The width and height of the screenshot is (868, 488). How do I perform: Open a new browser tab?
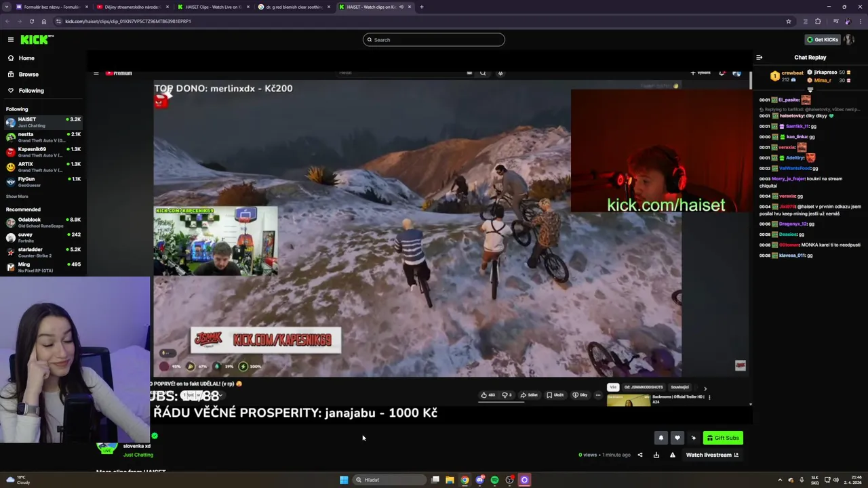coord(421,7)
